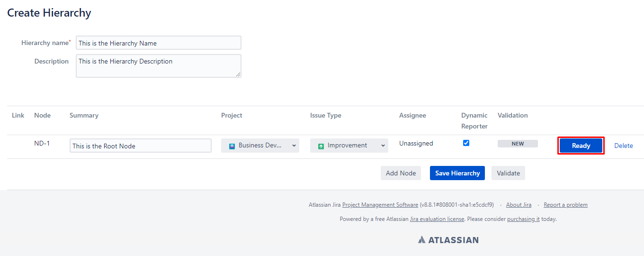Click the Atlassian logo in footer
Screen dimensions: 644x256
[448, 240]
